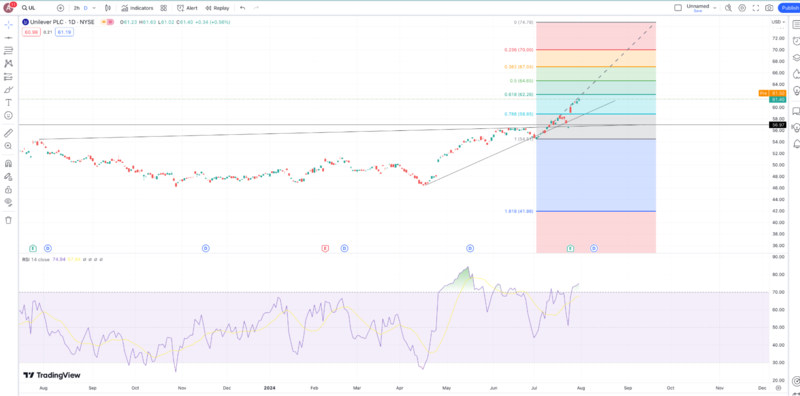Expand the timeframe interval dropdown
The height and width of the screenshot is (396, 800).
(x=94, y=8)
